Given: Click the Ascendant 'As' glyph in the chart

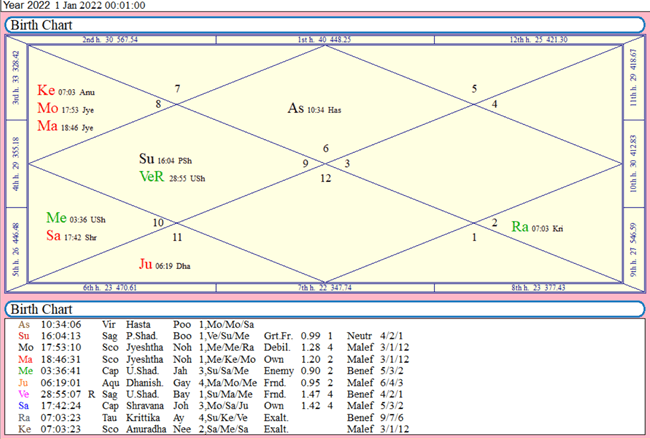Looking at the screenshot, I should (x=295, y=108).
